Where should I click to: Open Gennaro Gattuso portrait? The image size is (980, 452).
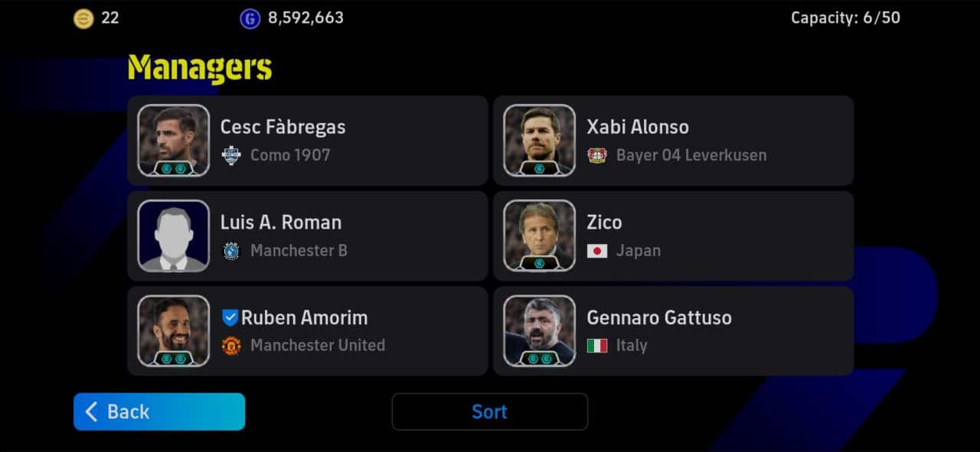click(540, 330)
